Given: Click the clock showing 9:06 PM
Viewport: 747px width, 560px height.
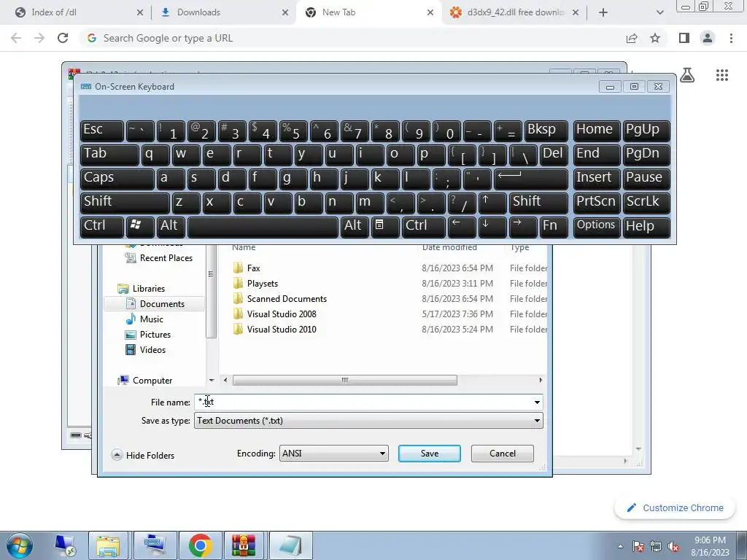Looking at the screenshot, I should (710, 540).
